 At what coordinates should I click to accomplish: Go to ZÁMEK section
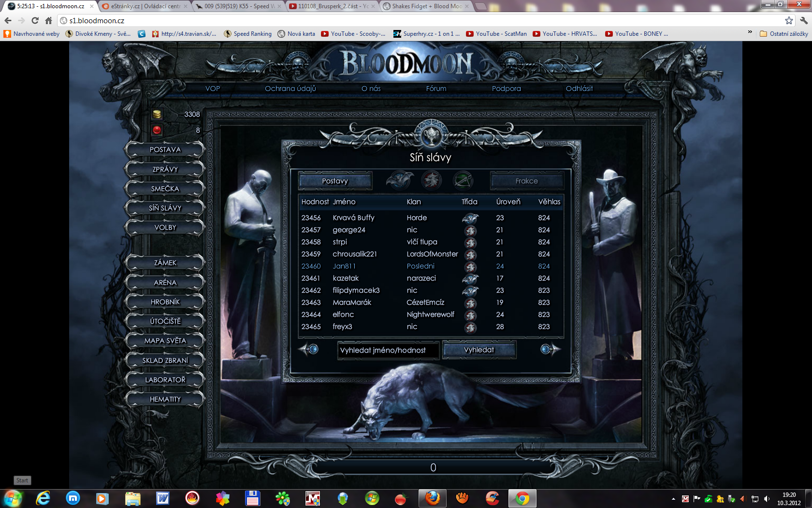coord(165,263)
